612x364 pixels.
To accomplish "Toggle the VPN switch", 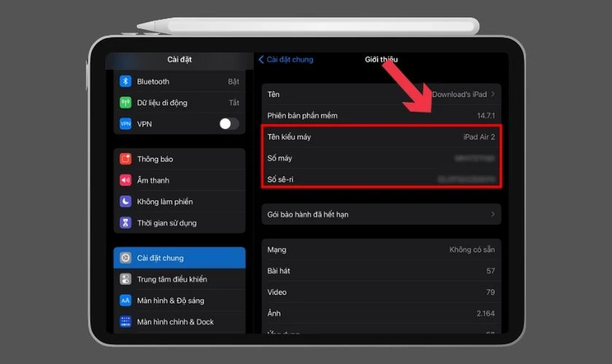I will tap(229, 124).
